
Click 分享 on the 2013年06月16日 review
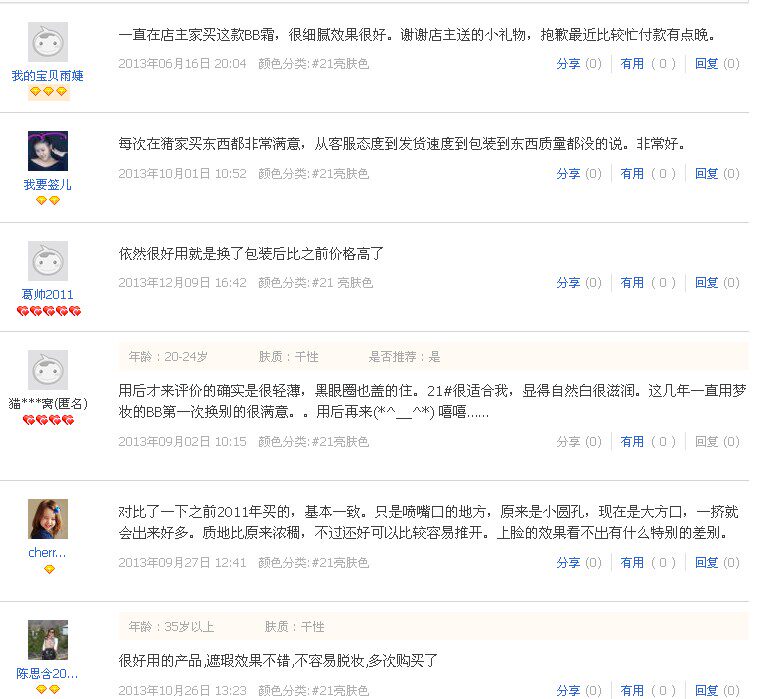point(568,64)
